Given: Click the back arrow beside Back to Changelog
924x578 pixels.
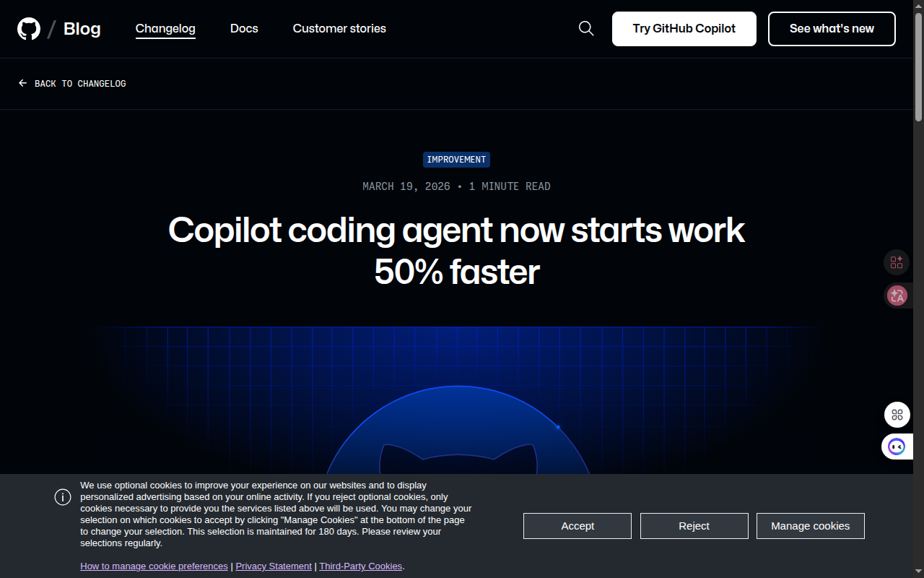Looking at the screenshot, I should point(23,84).
